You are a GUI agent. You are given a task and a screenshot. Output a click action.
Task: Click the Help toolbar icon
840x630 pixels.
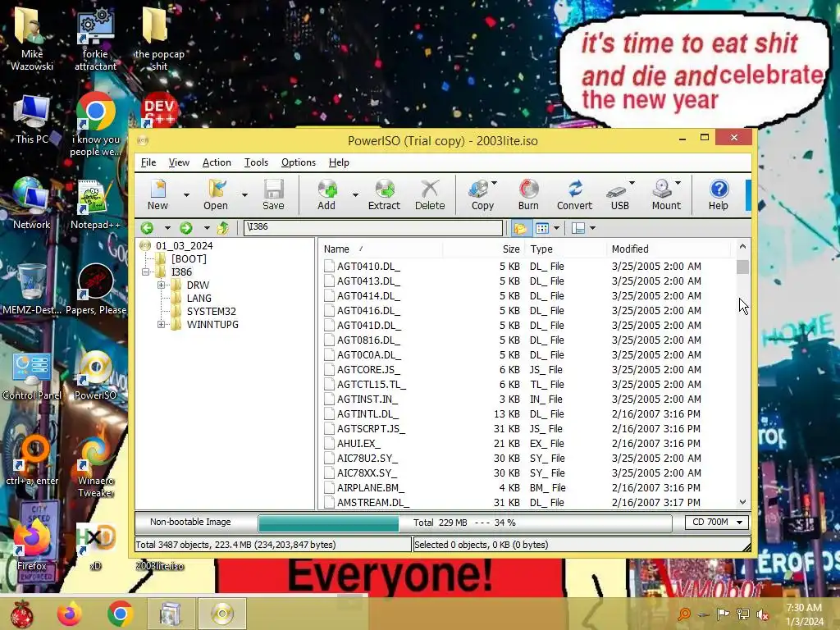719,195
